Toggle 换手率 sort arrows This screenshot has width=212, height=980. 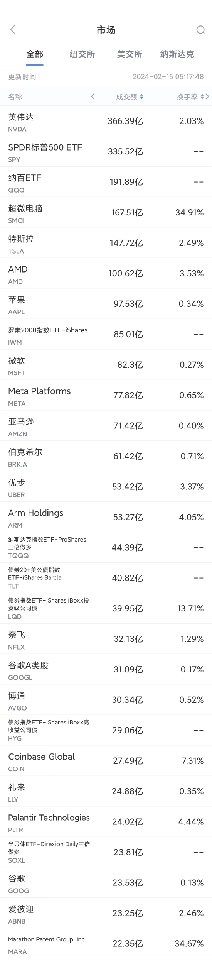(202, 97)
